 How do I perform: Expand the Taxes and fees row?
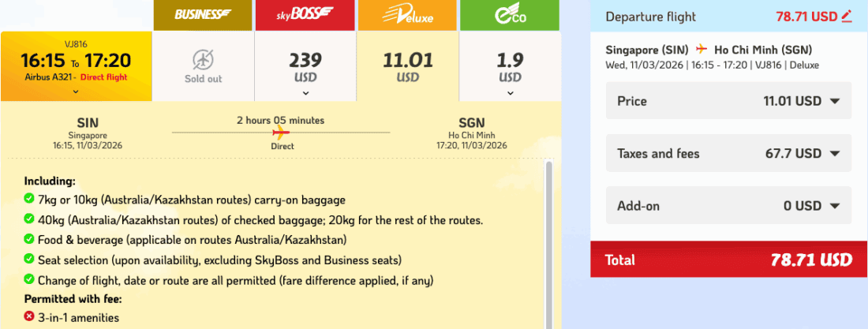pos(835,154)
